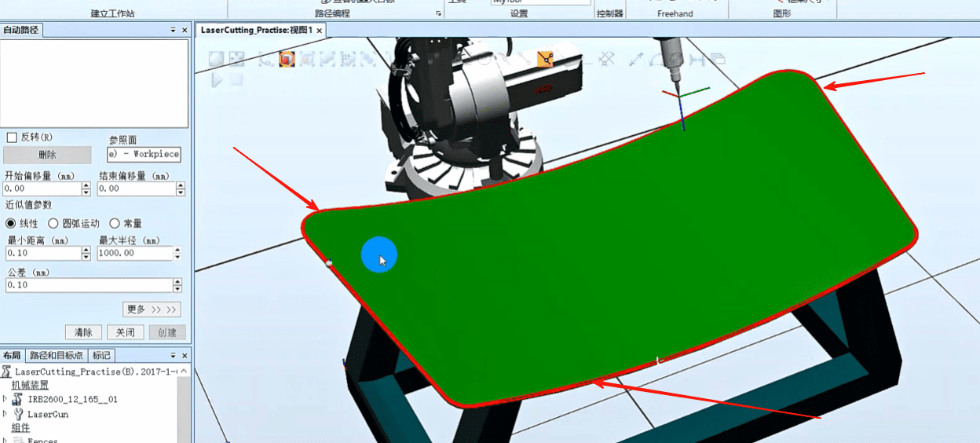Select the Curve selection level icon
Image resolution: width=980 pixels, height=443 pixels.
265,59
